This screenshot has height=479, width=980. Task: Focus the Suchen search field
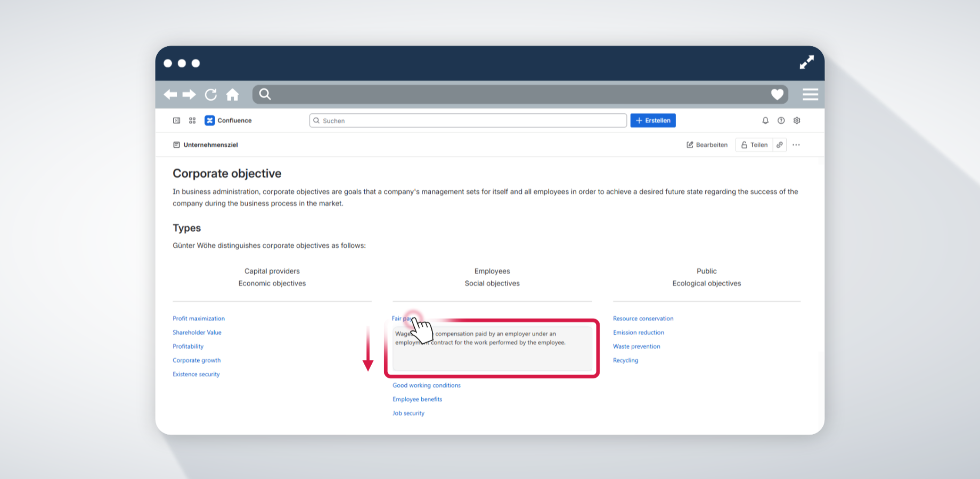click(x=468, y=121)
